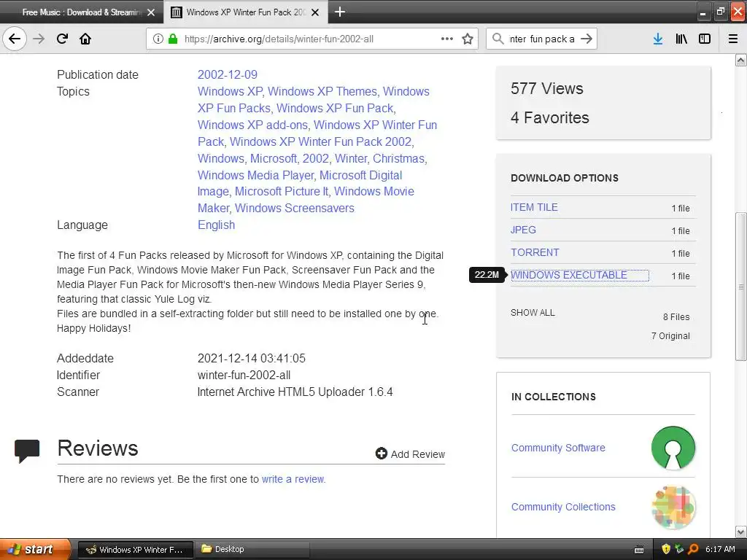This screenshot has height=560, width=747.
Task: Open the Windows XP add-ons topic link
Action: point(252,125)
